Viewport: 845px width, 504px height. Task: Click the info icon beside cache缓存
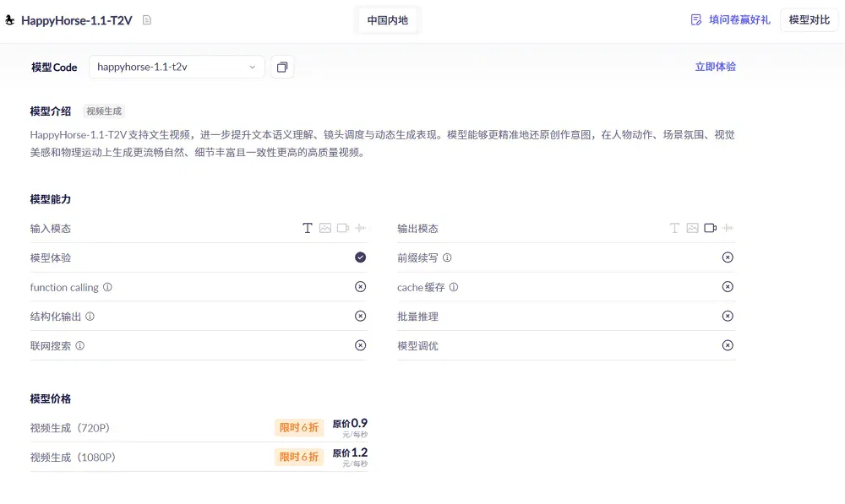click(x=454, y=287)
